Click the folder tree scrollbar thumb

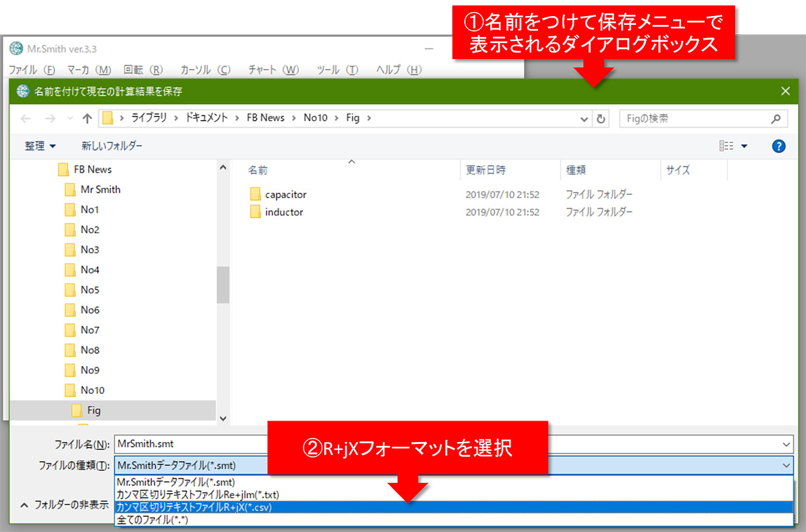(x=223, y=285)
